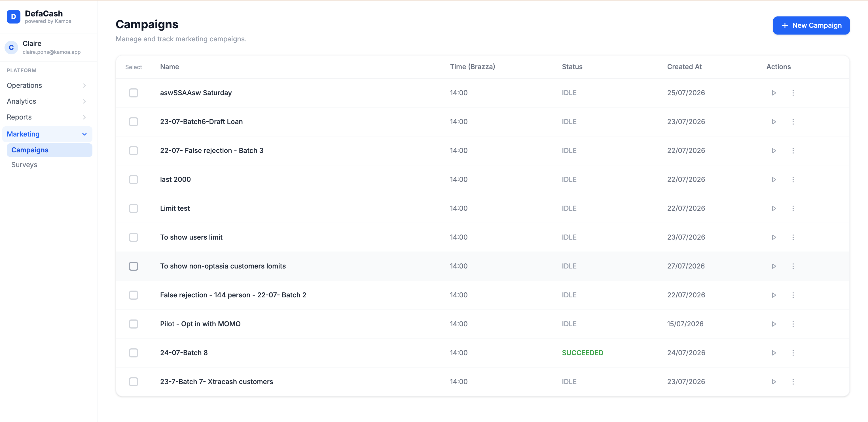Click the 15/07/2026 created date
Screen dimensions: 868x422
(x=685, y=324)
